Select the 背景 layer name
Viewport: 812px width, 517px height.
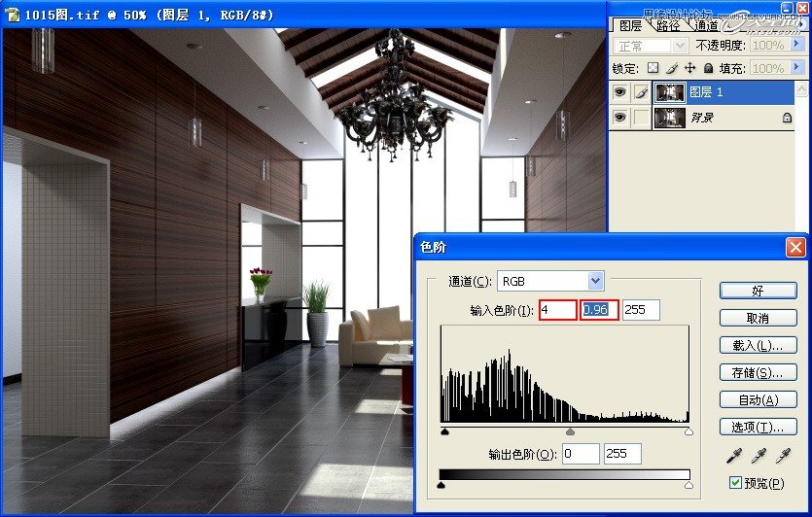(x=702, y=118)
